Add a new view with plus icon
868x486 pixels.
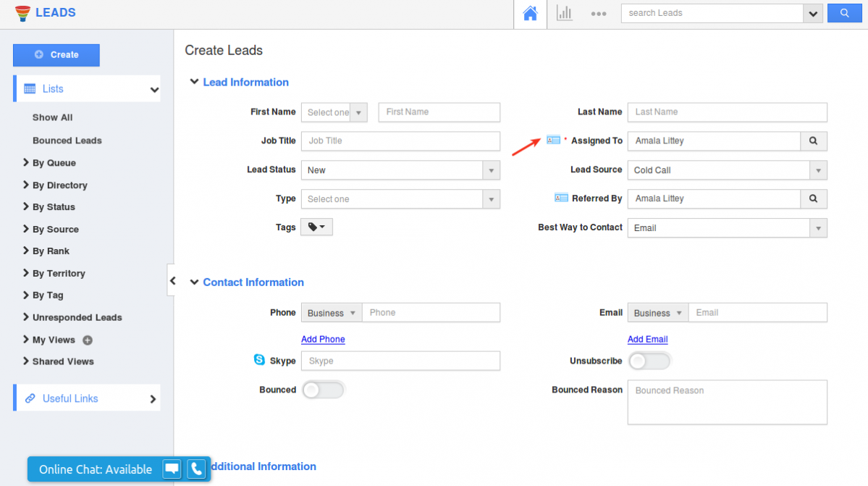[x=88, y=340]
